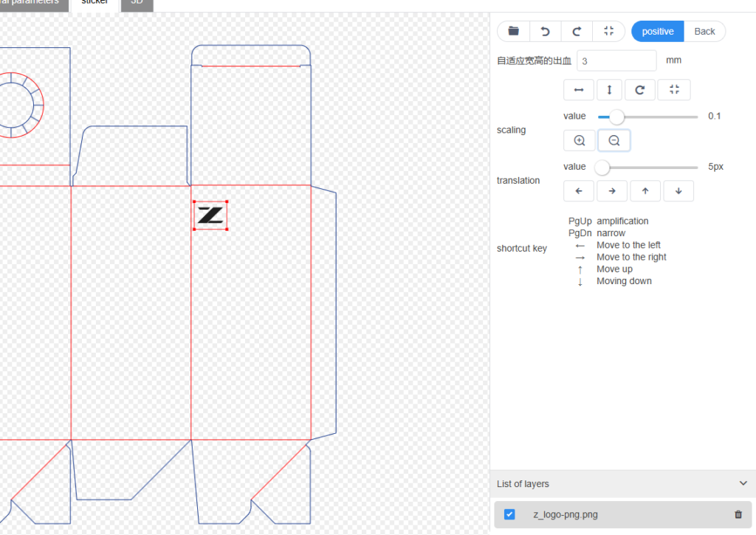This screenshot has width=756, height=535.
Task: Move image down with arrow button
Action: point(678,191)
